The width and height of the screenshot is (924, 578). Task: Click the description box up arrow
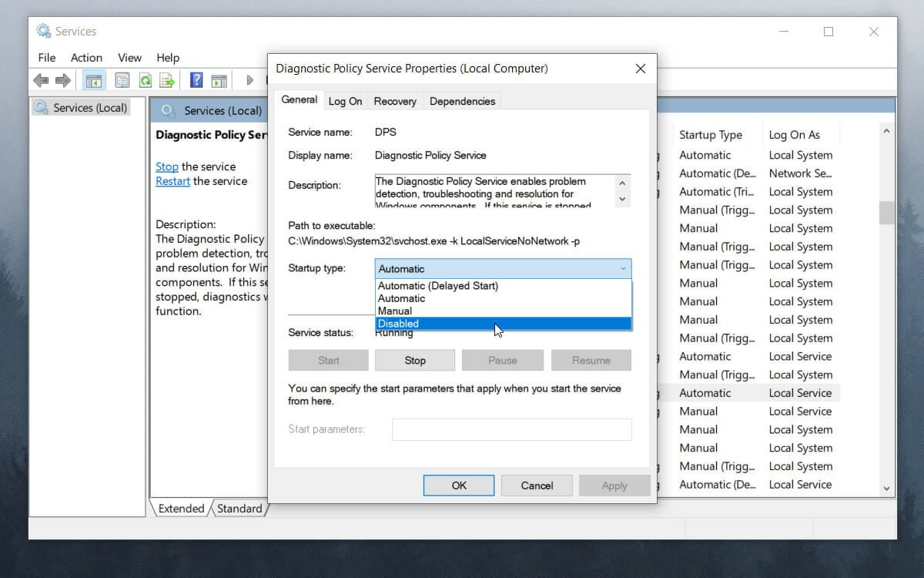pyautogui.click(x=623, y=183)
